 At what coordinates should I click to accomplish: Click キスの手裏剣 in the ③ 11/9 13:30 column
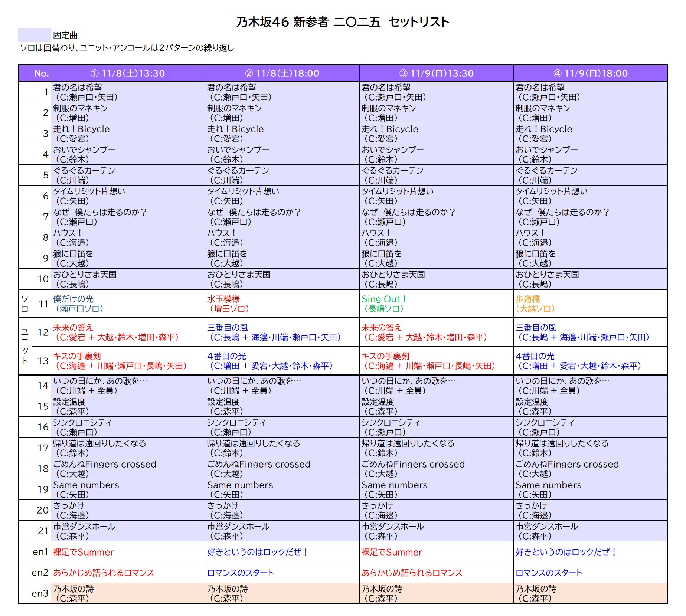click(x=437, y=361)
